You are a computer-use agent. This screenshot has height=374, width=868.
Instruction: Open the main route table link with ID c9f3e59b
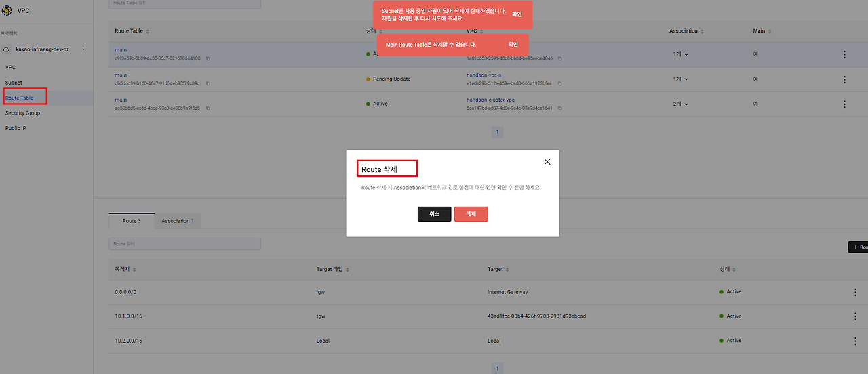pos(121,50)
